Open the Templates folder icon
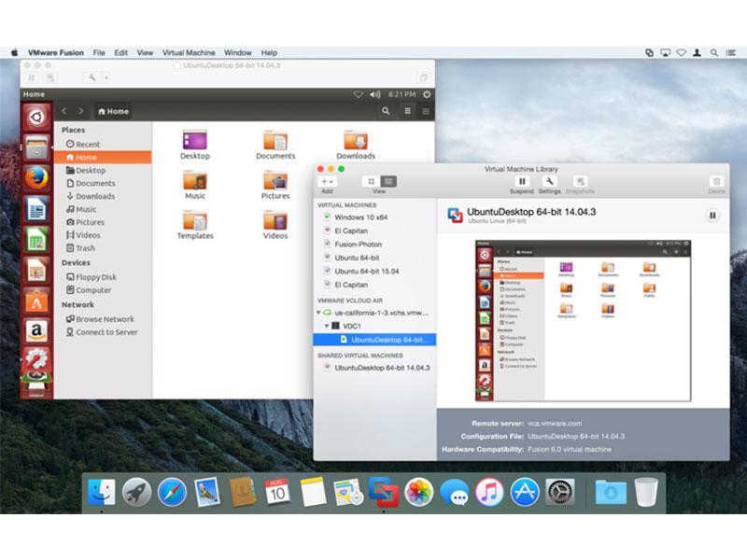 [x=195, y=225]
